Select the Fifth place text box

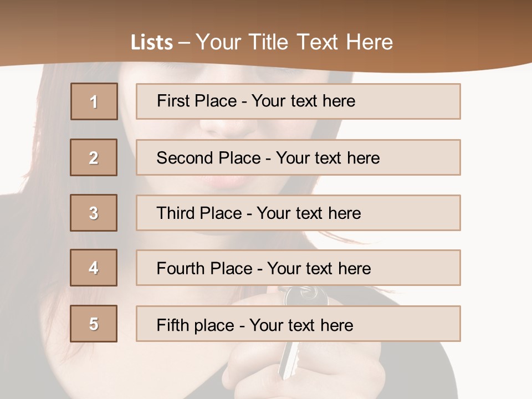click(x=298, y=324)
